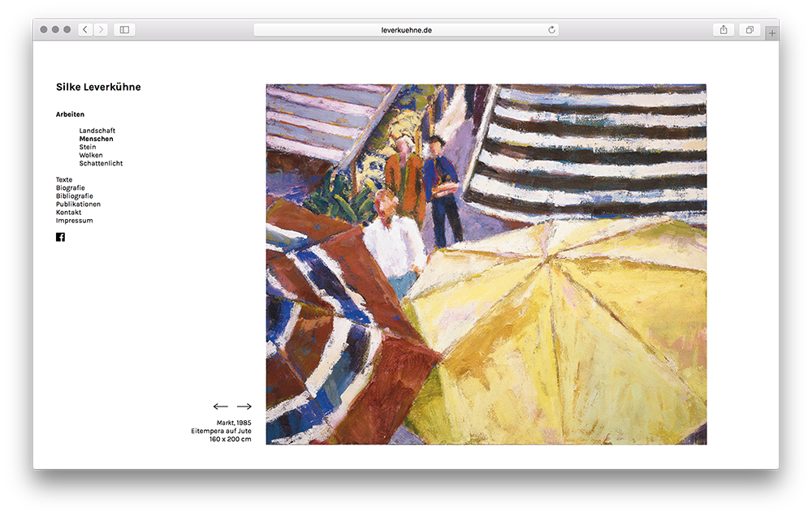Open the Landschaft category
Viewport: 812px width, 516px height.
click(97, 131)
